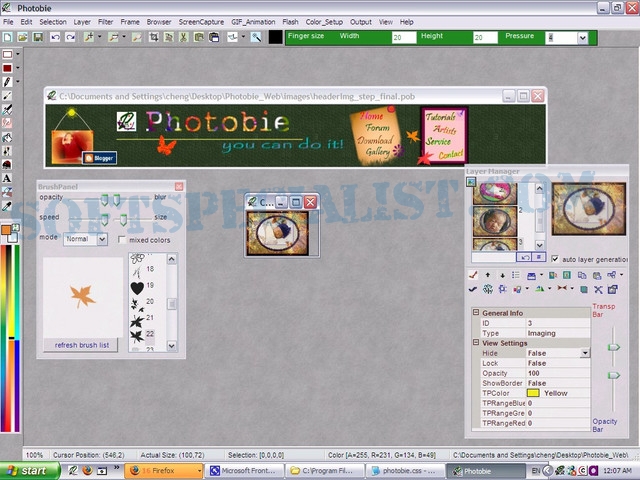Open the brush mode Normal dropdown

(102, 239)
